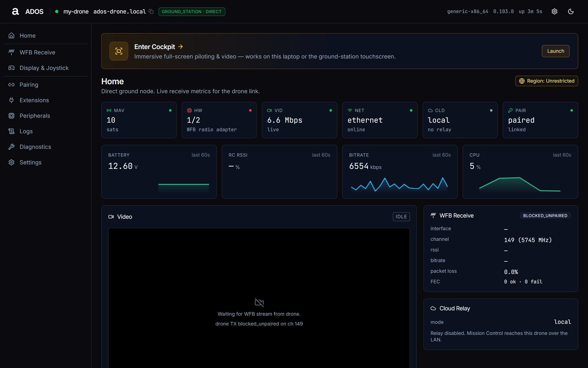This screenshot has height=368, width=588.
Task: Click the PAIR paired card
Action: pos(540,120)
